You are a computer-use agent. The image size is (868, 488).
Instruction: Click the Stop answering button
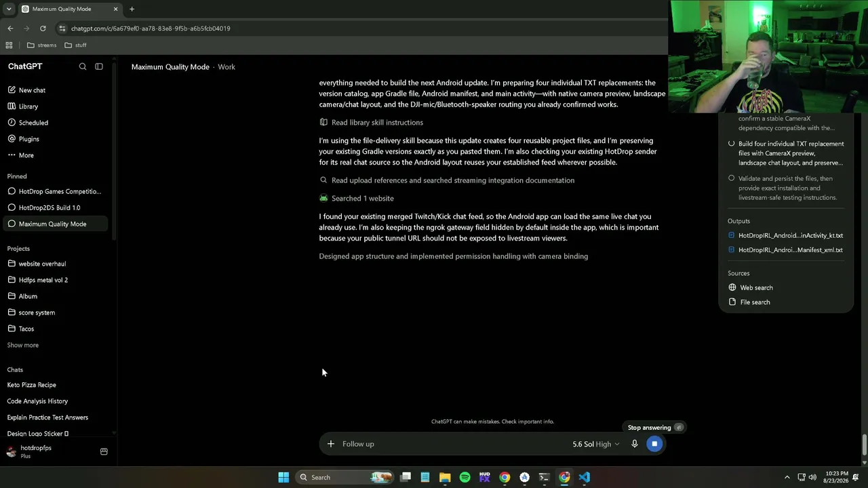[x=656, y=428]
